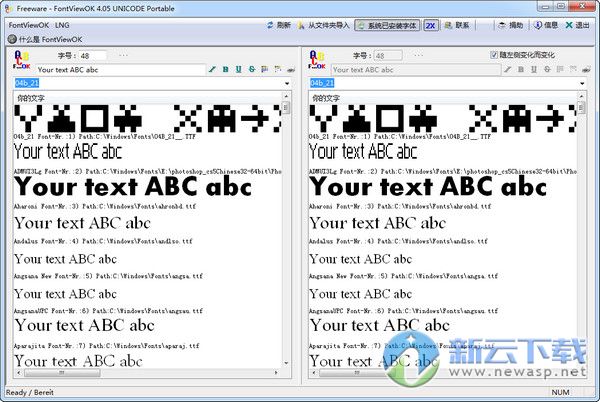Click greyed italic icon in right pane
600x402 pixels.
[x=508, y=69]
